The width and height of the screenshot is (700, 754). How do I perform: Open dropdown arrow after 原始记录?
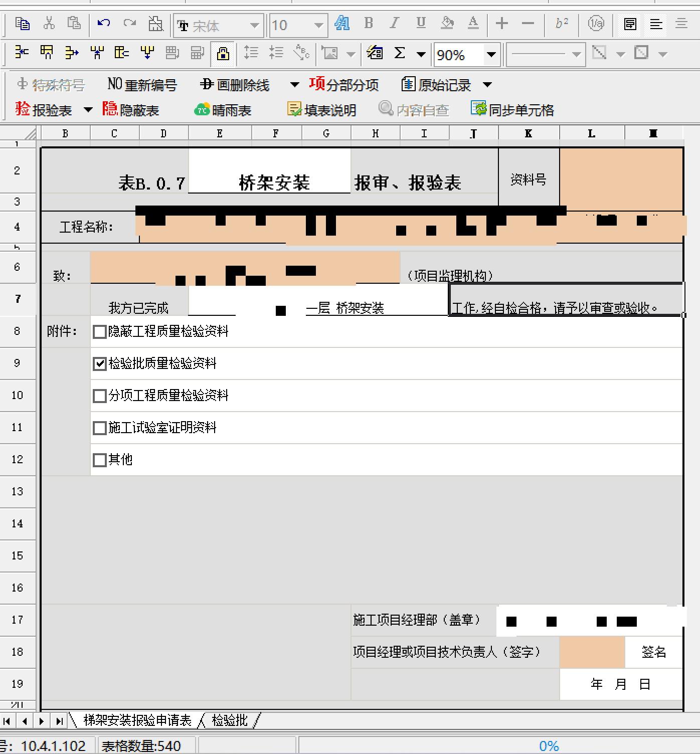(x=487, y=85)
